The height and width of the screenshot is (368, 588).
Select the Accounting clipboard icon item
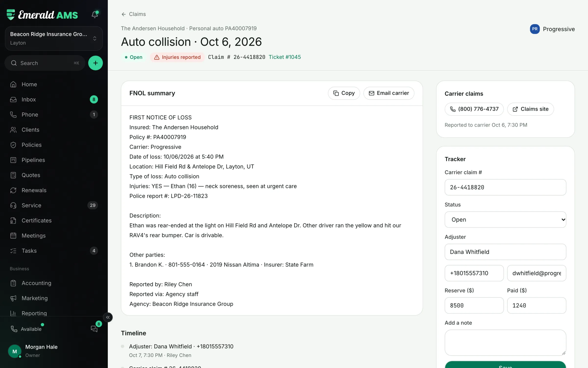coord(54,283)
